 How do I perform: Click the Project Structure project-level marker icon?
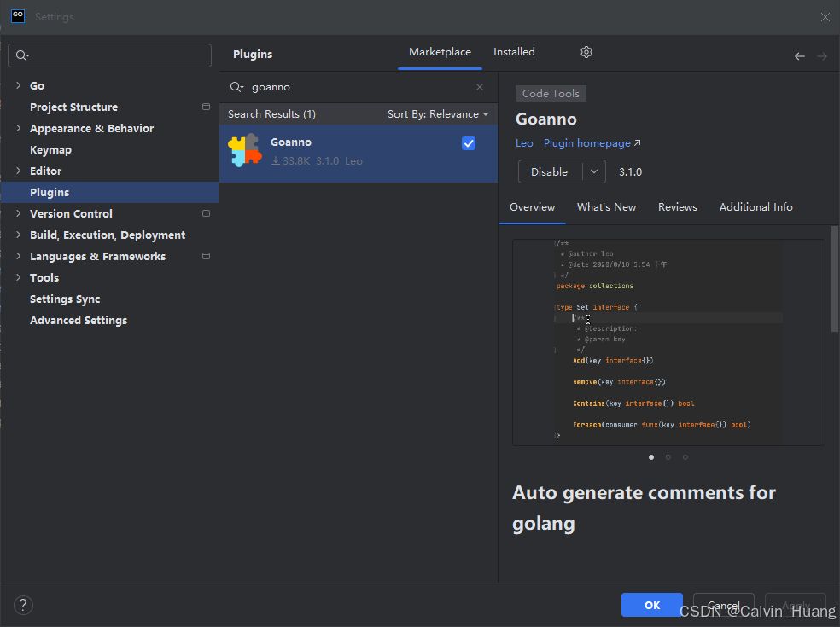pyautogui.click(x=206, y=107)
